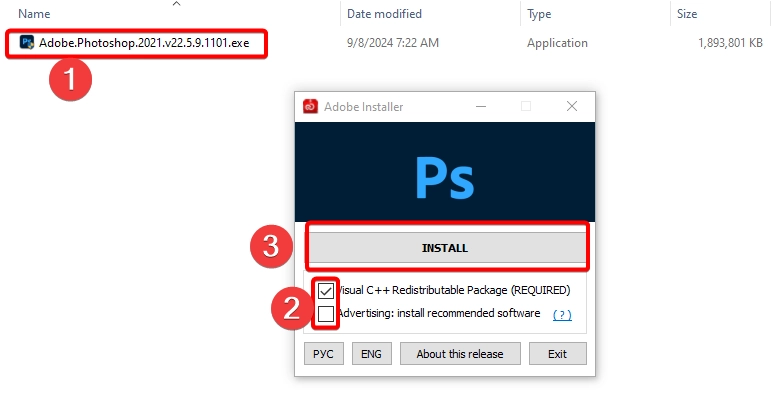Click the sort arrow above Name column
Image resolution: width=772 pixels, height=407 pixels.
click(176, 4)
